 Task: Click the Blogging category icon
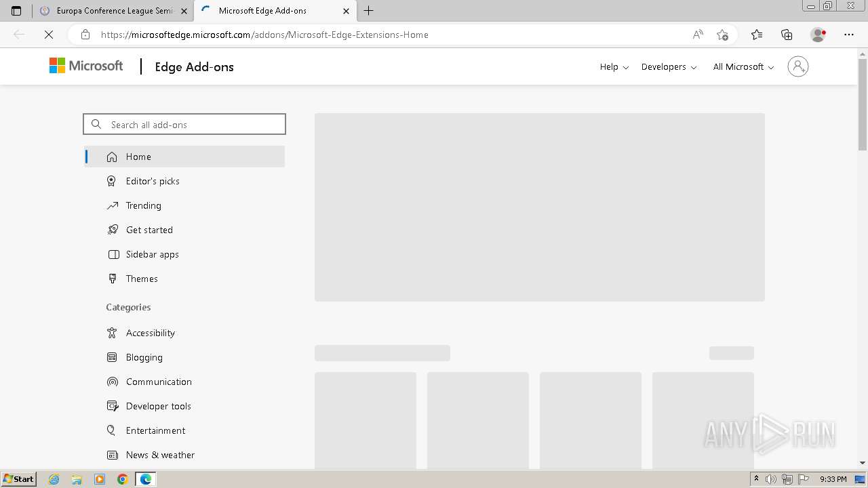(x=112, y=357)
